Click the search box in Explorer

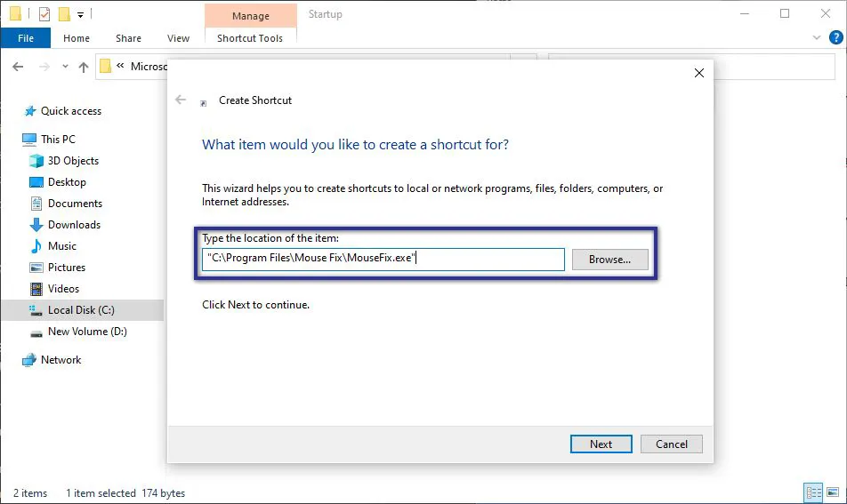[x=691, y=67]
